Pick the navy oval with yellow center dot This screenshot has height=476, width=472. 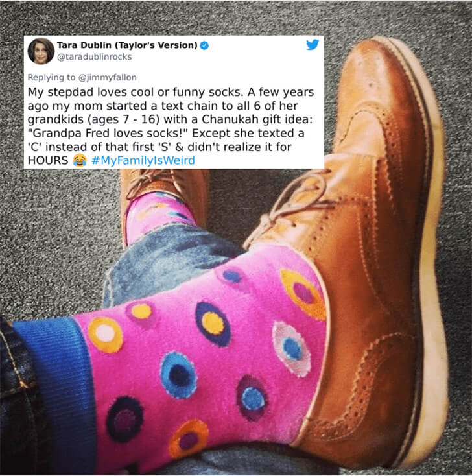213,324
